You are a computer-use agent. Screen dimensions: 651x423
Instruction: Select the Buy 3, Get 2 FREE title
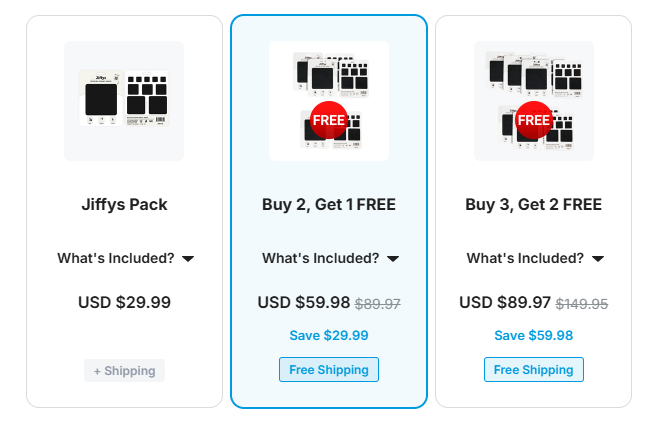click(534, 205)
